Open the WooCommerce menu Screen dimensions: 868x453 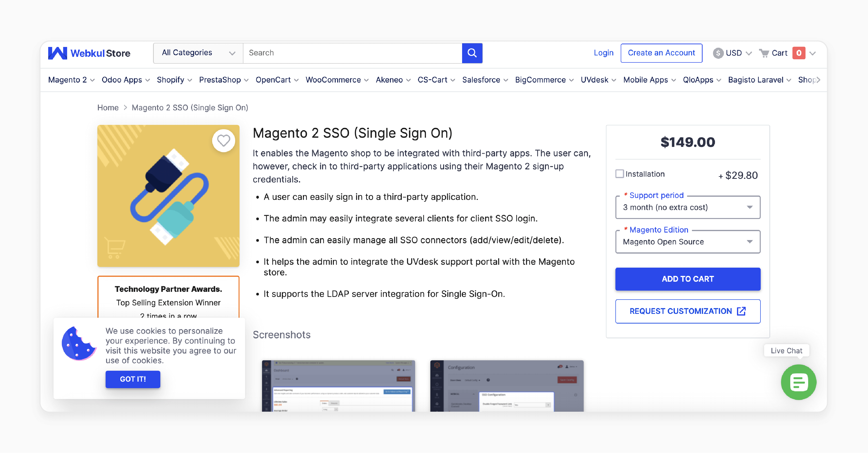click(337, 80)
